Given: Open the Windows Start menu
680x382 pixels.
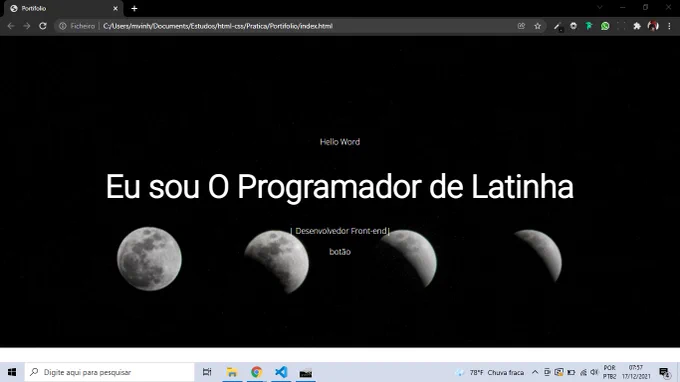Looking at the screenshot, I should (12, 372).
